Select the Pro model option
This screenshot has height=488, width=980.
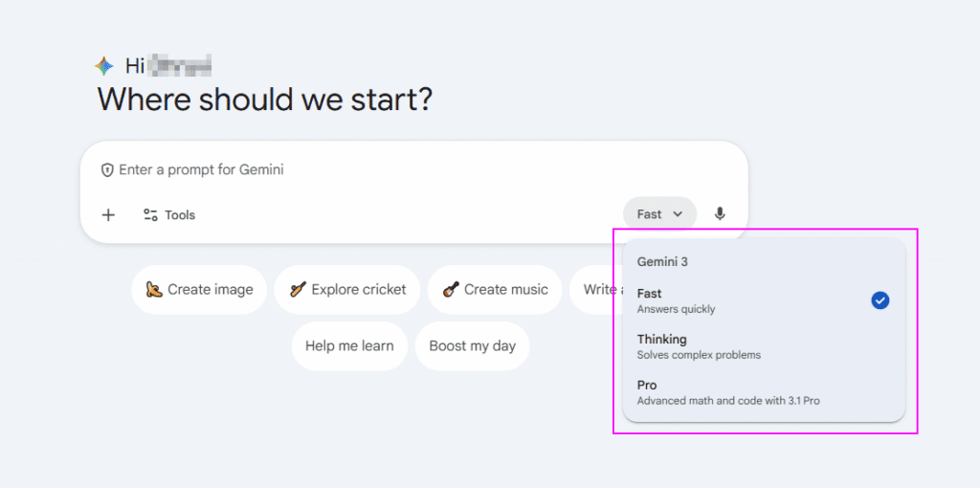727,392
